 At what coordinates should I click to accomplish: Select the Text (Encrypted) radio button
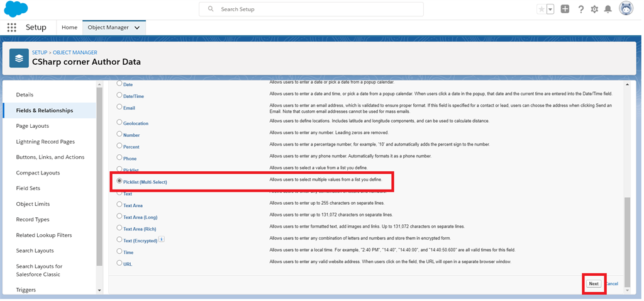pos(119,240)
